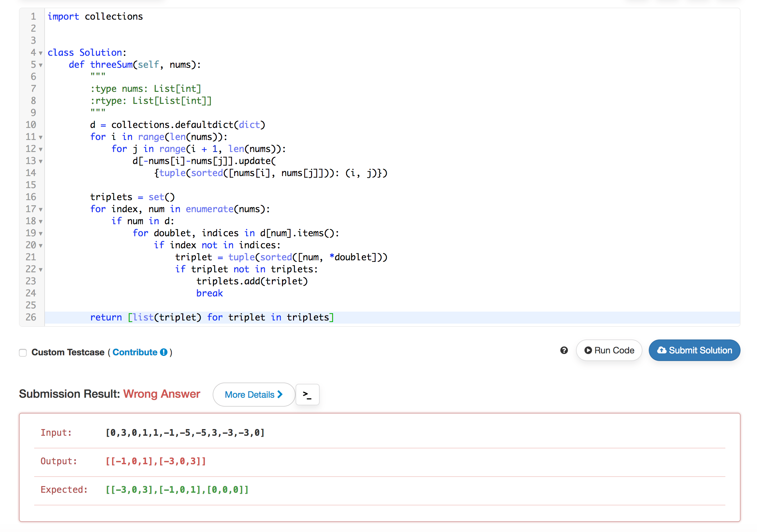The image size is (757, 532).
Task: Enable the Custom Testcase checkbox
Action: pyautogui.click(x=22, y=353)
